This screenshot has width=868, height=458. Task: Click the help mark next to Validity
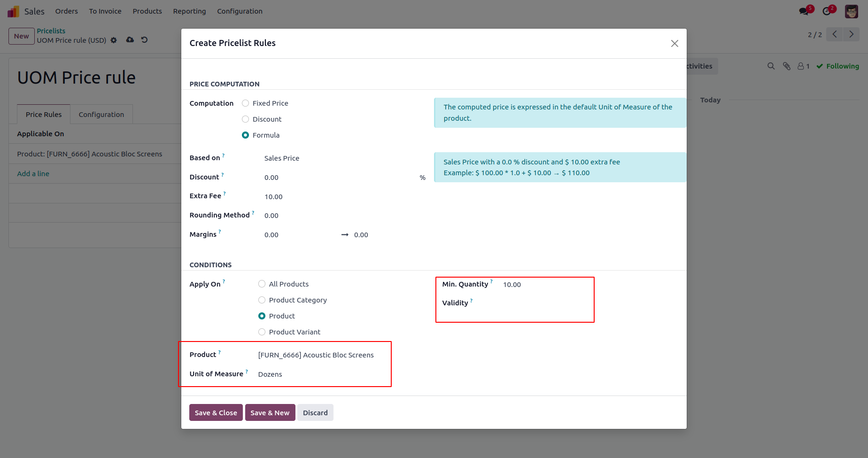point(471,301)
